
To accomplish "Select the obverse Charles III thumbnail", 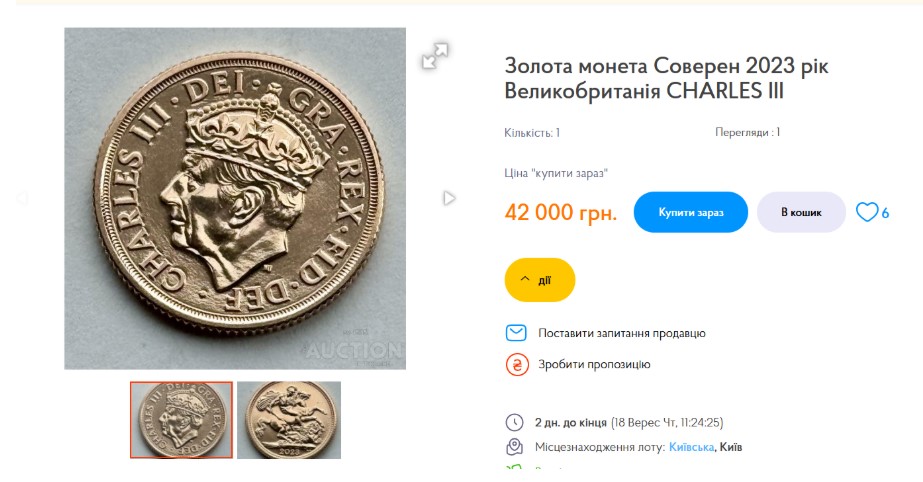I will pyautogui.click(x=181, y=420).
